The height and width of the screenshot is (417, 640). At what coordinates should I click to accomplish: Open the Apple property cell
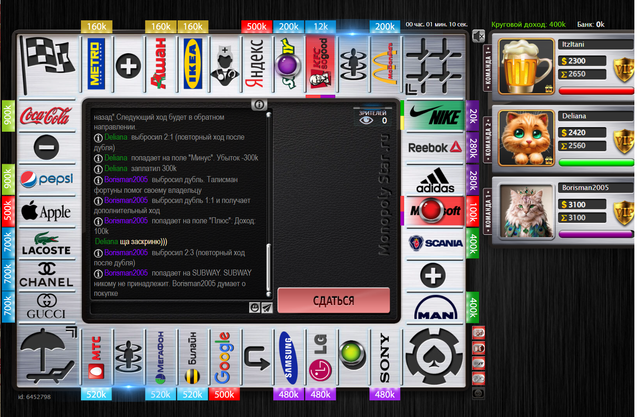point(47,212)
